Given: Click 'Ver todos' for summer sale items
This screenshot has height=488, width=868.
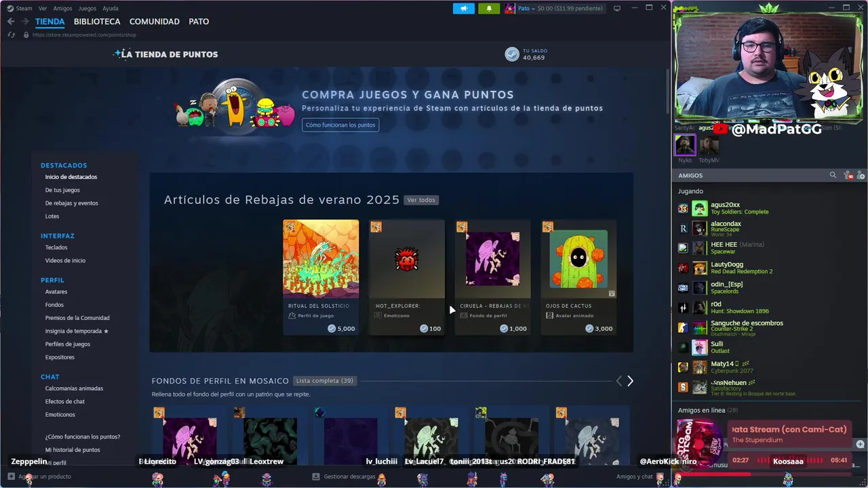Looking at the screenshot, I should point(421,200).
